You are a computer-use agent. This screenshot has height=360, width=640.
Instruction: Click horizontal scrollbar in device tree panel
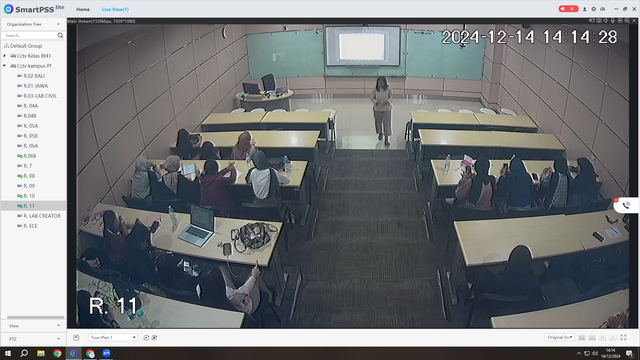(36, 317)
